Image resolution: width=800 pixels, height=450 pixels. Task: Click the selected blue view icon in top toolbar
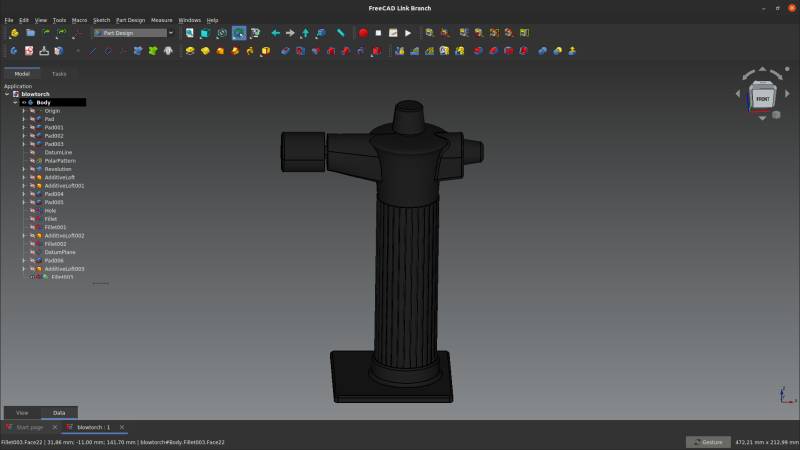pyautogui.click(x=239, y=33)
